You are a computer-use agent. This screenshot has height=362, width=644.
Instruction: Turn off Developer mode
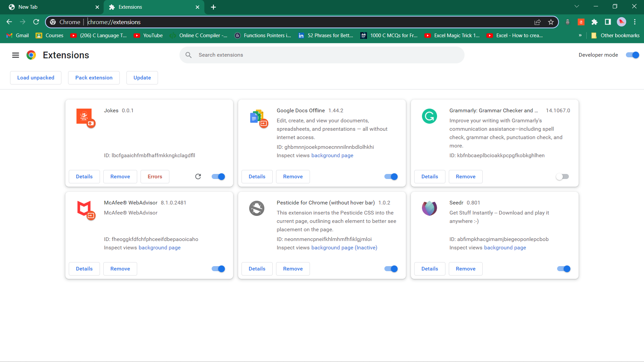632,55
